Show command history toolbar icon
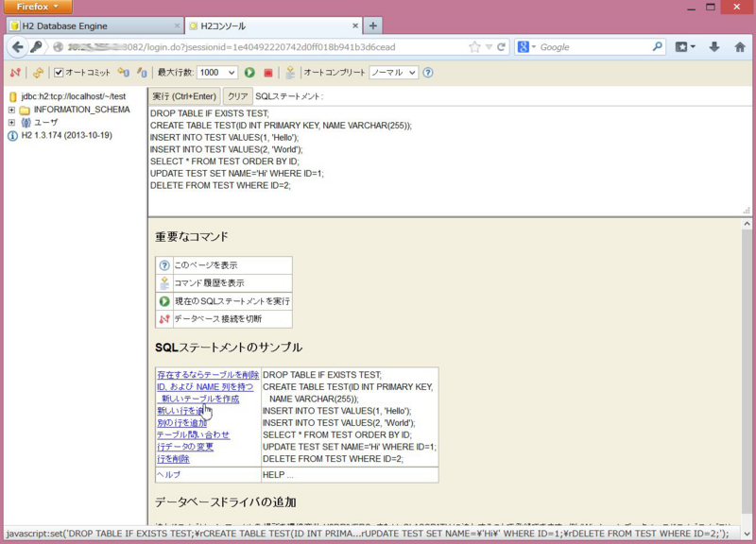756x544 pixels. click(290, 73)
